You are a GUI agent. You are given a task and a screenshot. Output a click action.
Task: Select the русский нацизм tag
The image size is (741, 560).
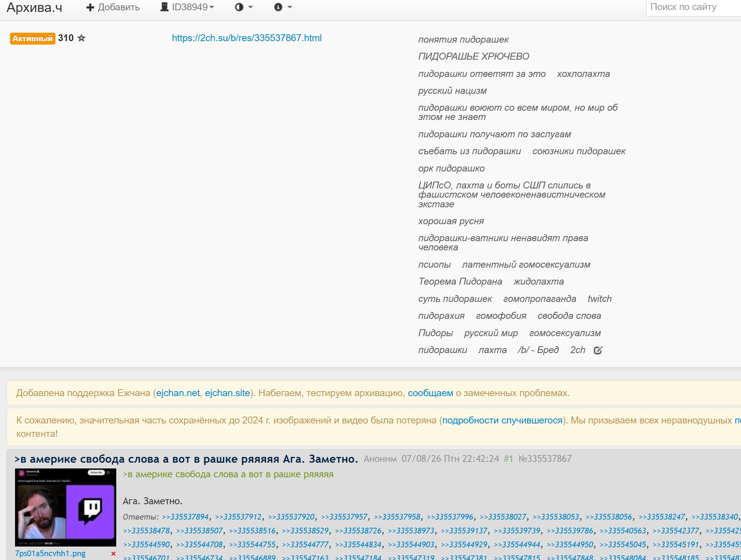[x=453, y=91]
